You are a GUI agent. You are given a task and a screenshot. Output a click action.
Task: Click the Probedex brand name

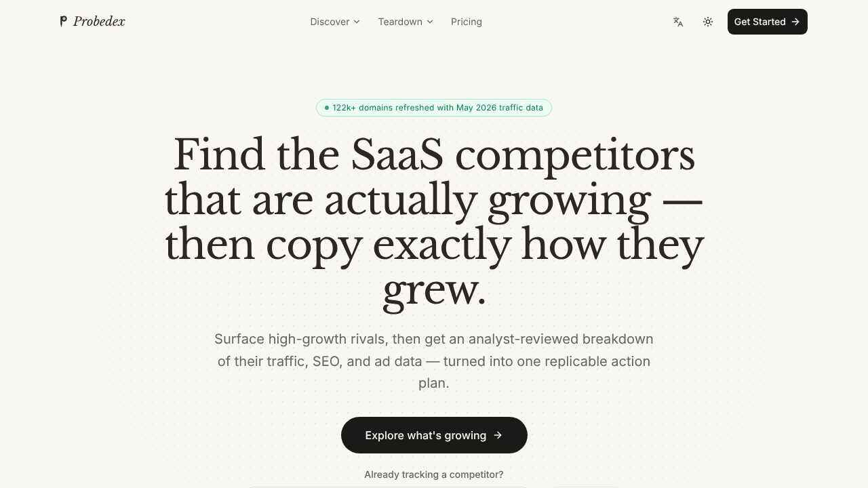tap(99, 22)
